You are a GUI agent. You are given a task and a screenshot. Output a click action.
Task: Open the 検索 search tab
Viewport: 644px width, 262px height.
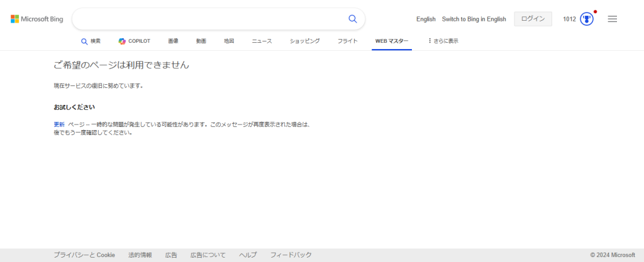click(91, 41)
